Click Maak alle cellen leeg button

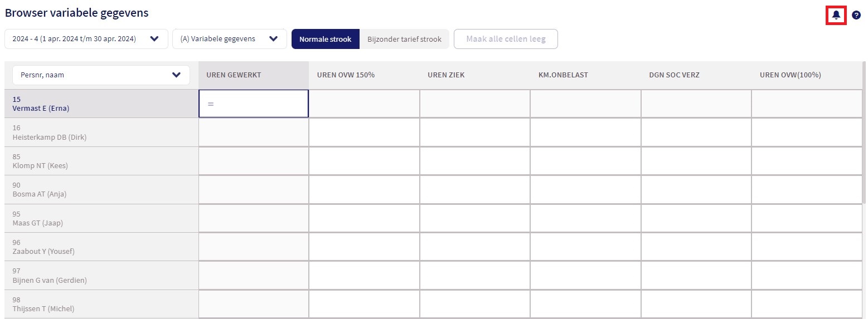[x=506, y=39]
